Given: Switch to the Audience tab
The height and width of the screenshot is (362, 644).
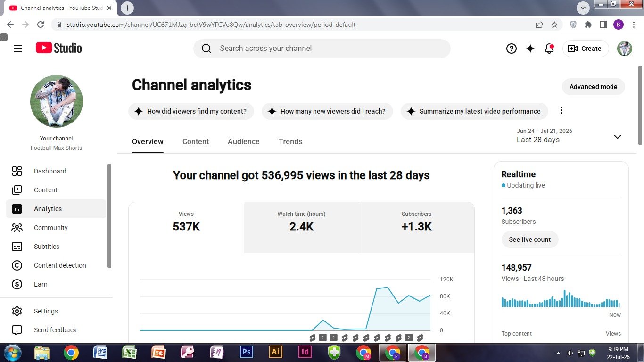Looking at the screenshot, I should coord(244,141).
